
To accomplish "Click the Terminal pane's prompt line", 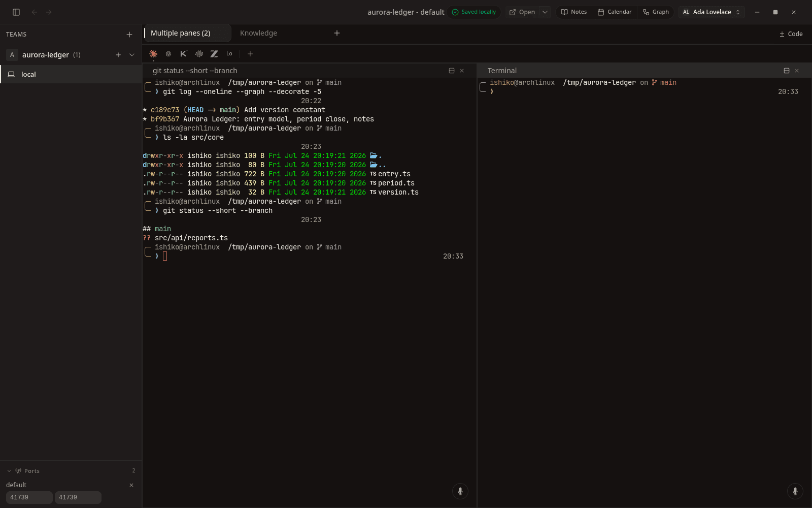I will click(639, 92).
